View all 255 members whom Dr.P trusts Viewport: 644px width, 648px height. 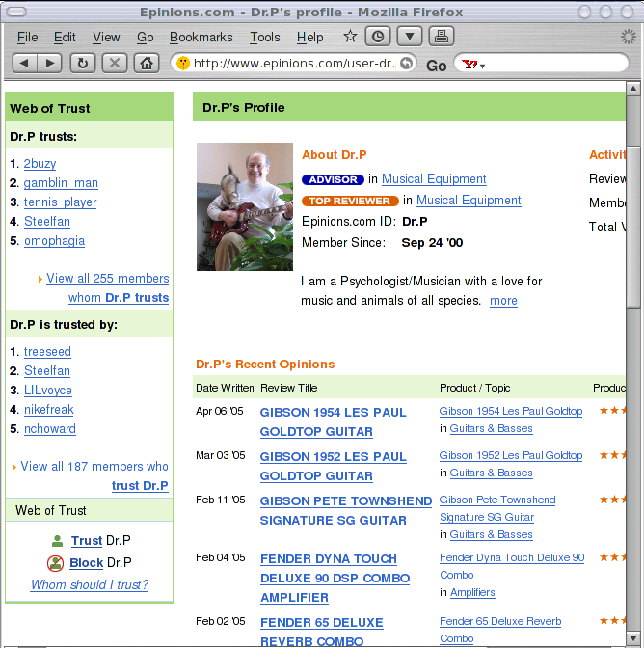pos(107,288)
